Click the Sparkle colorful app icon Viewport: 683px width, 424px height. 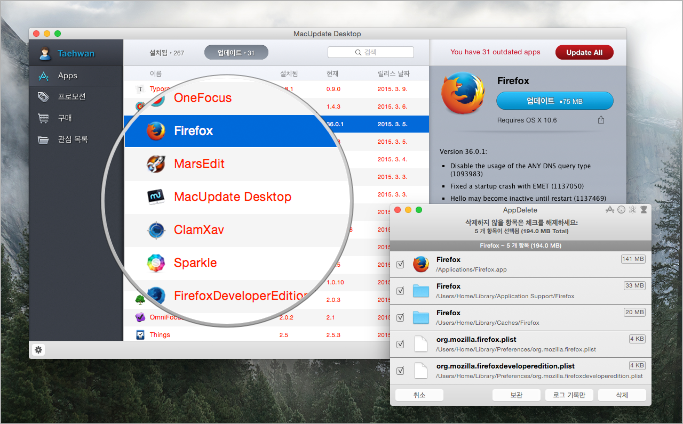pos(156,263)
